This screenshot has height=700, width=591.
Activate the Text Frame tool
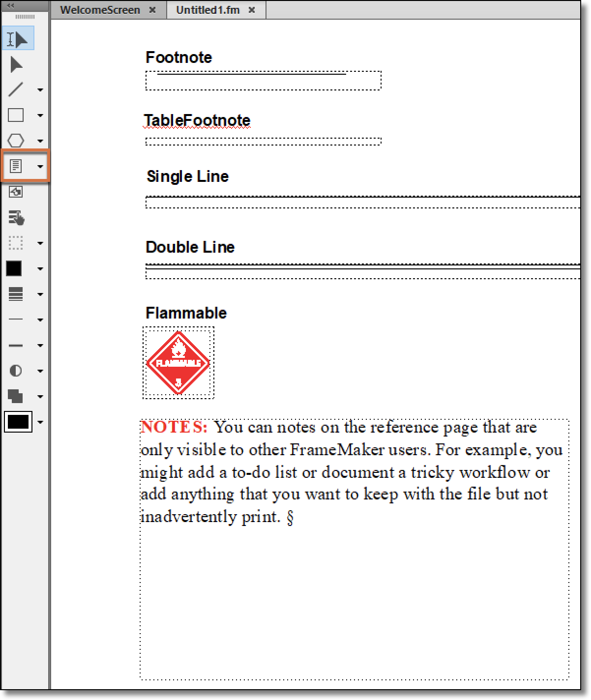[x=16, y=166]
